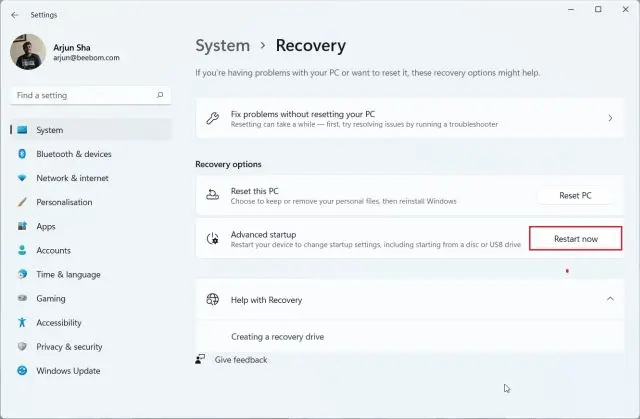Click the Apps icon in sidebar
This screenshot has width=640, height=419.
tap(22, 226)
